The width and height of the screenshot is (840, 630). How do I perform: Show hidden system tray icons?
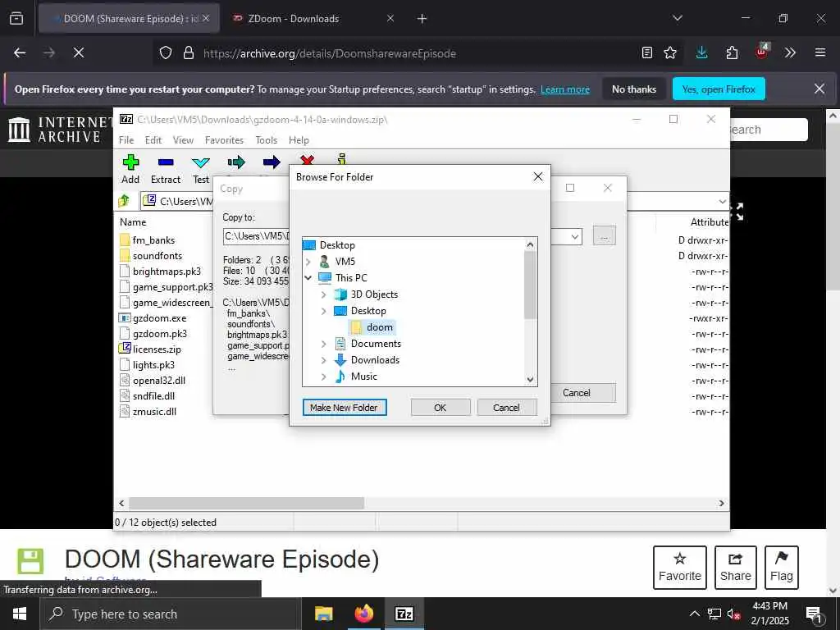[x=694, y=614]
